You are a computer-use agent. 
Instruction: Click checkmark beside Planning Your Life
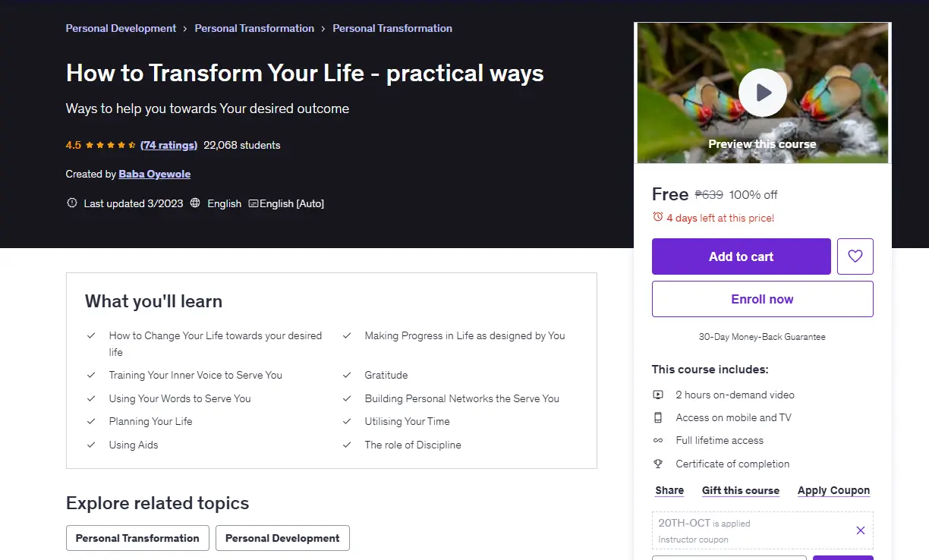[x=91, y=421]
